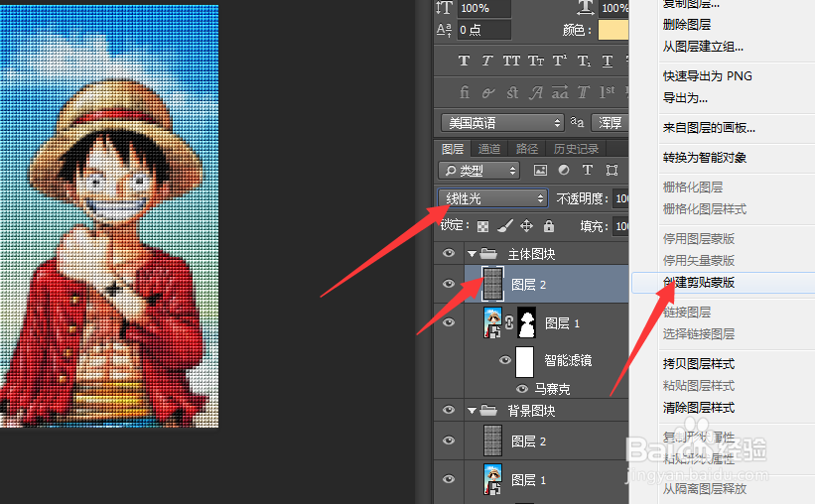Lock transparent pixels of the layer

pos(482,226)
